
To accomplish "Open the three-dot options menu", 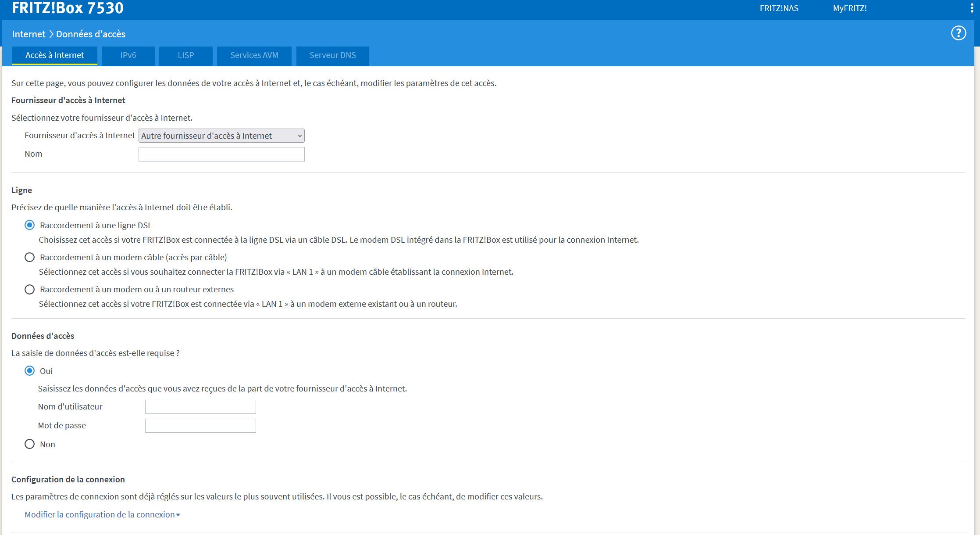I will click(x=972, y=8).
